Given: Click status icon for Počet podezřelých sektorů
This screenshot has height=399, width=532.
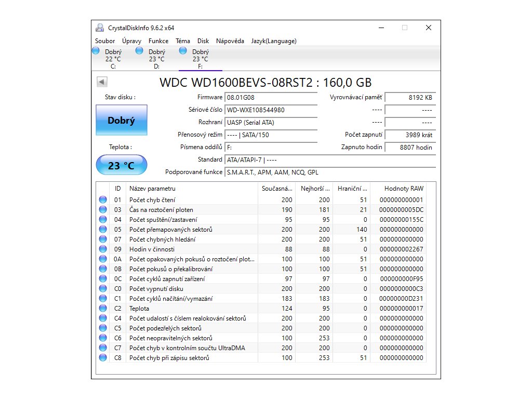Looking at the screenshot, I should click(103, 328).
